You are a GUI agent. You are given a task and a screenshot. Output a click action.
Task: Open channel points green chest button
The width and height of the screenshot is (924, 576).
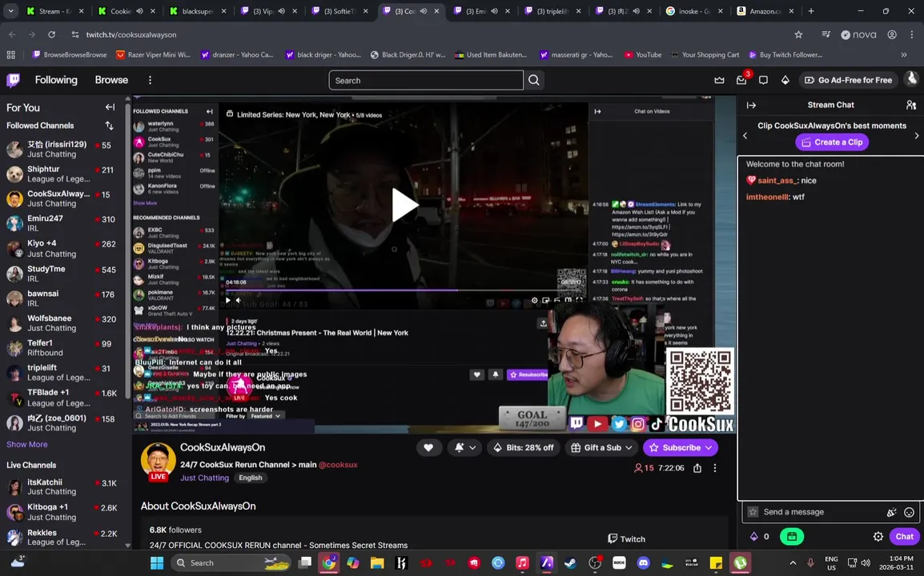point(792,537)
